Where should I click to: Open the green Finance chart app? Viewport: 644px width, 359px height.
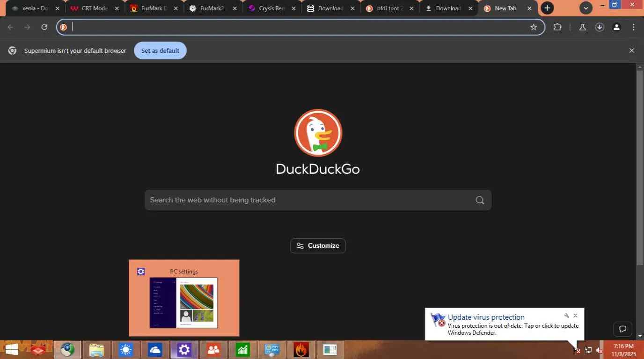(x=242, y=350)
